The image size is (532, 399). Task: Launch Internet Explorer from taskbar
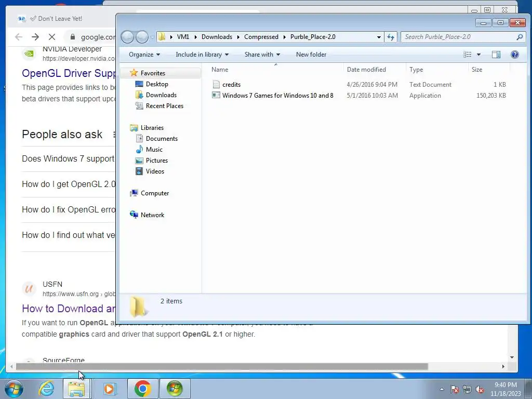(x=46, y=389)
